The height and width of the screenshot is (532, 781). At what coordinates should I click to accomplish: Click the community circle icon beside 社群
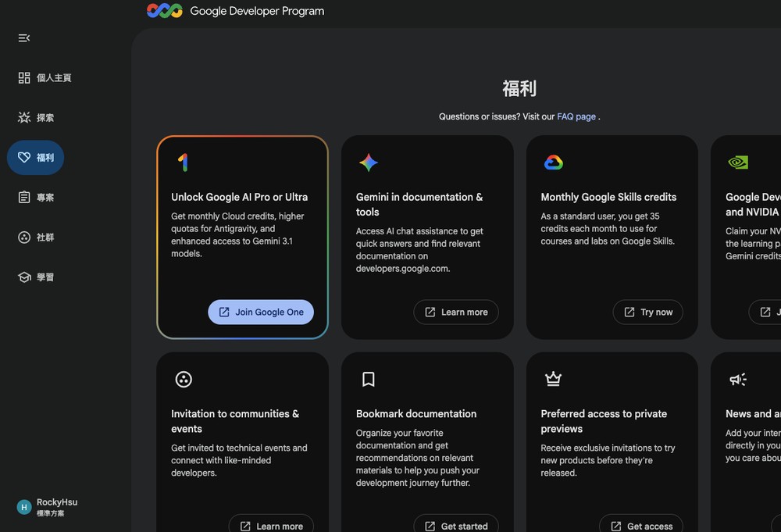[x=24, y=237]
